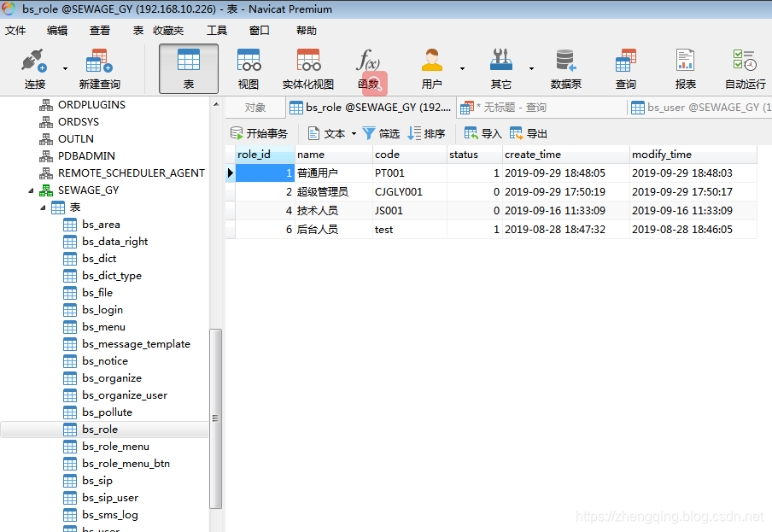Click the Sort (排序) icon
This screenshot has height=532, width=772.
click(x=414, y=133)
